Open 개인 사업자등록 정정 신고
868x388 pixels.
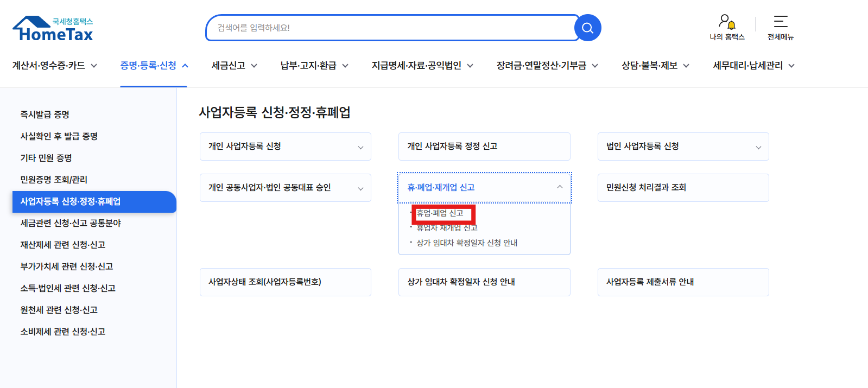484,147
